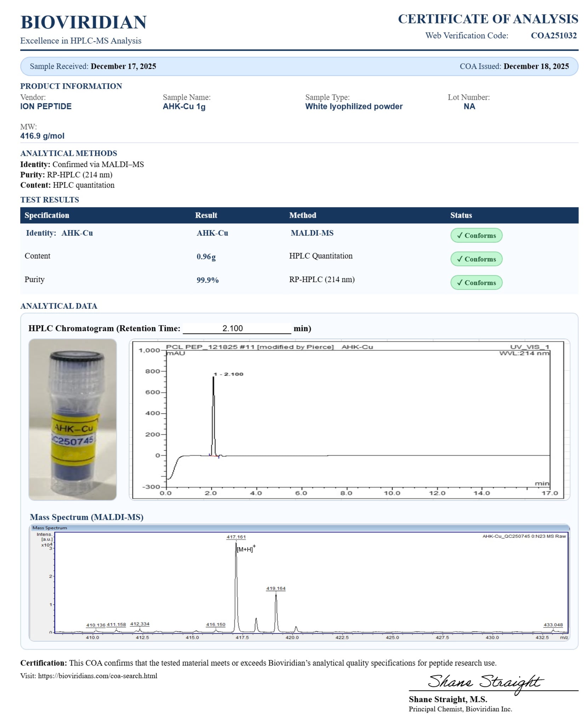Click the BIOVIRIDIAN logo title
This screenshot has width=588, height=725.
pyautogui.click(x=84, y=22)
